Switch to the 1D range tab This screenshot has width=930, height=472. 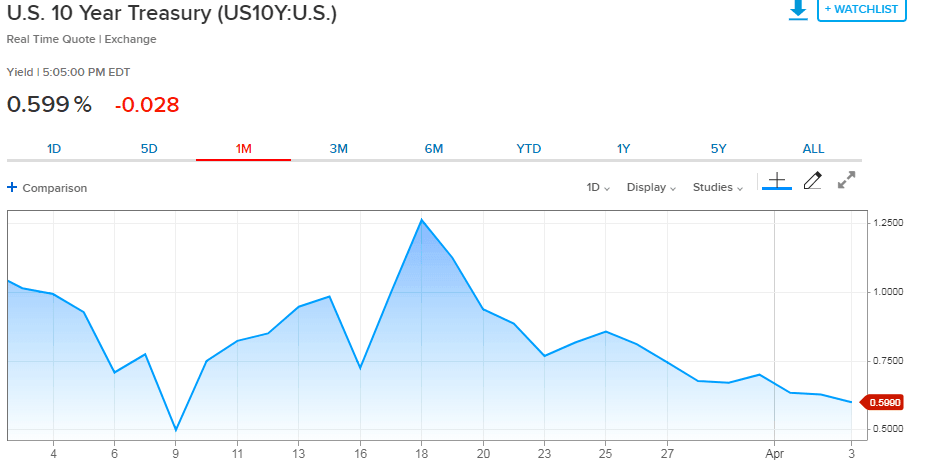[54, 149]
